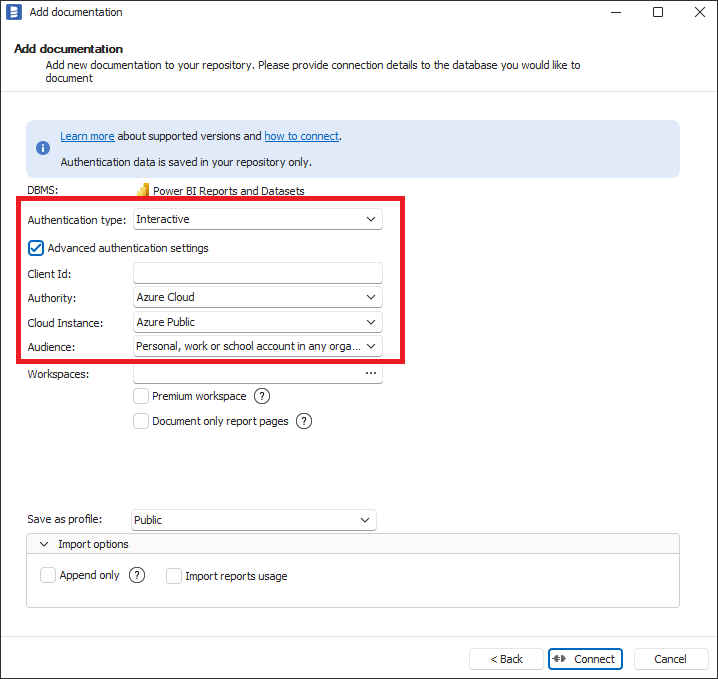The width and height of the screenshot is (718, 679).
Task: Click the blue info icon in banner
Action: (43, 148)
